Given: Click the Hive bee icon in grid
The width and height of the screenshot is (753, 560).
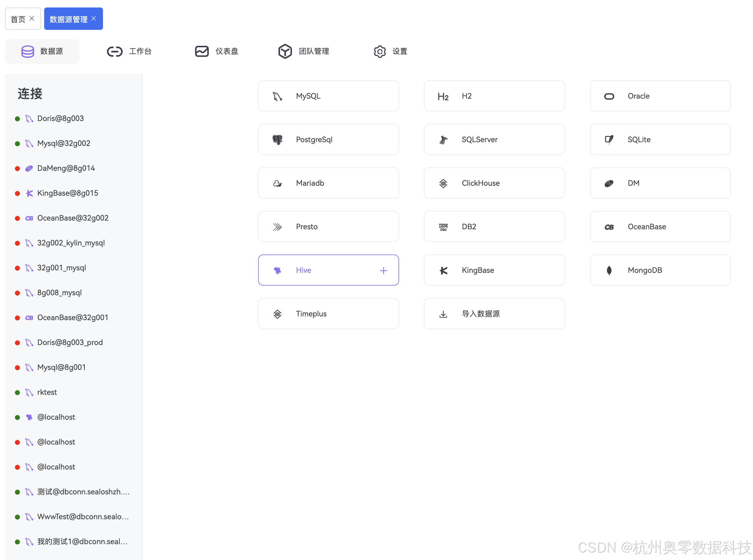Looking at the screenshot, I should point(277,270).
